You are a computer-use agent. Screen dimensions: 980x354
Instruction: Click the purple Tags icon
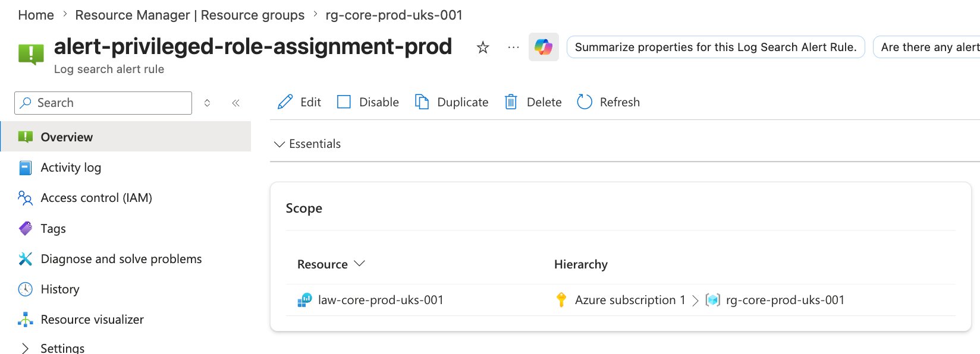pos(26,229)
